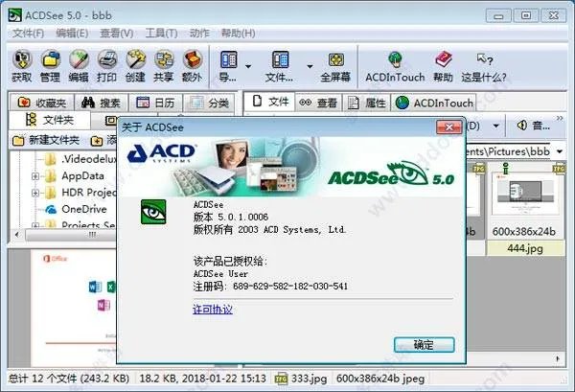Click the folder tree scroll left arrow
The width and height of the screenshot is (575, 392).
(x=17, y=234)
